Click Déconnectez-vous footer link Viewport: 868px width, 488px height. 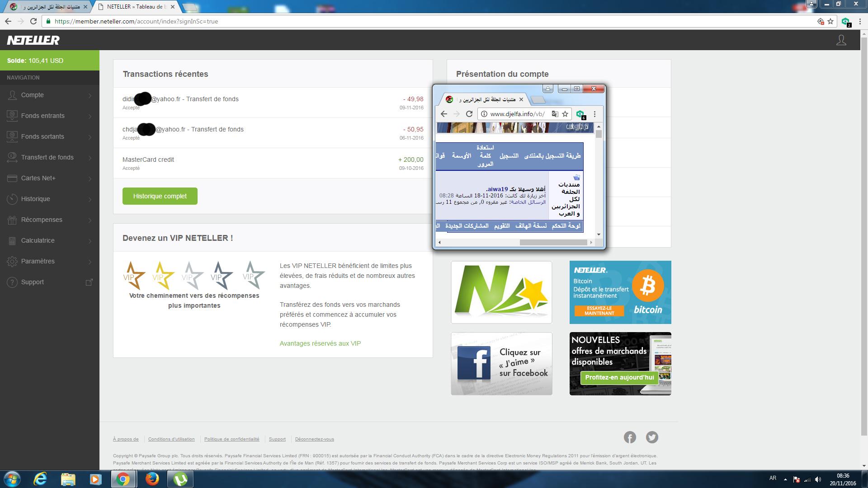coord(315,439)
